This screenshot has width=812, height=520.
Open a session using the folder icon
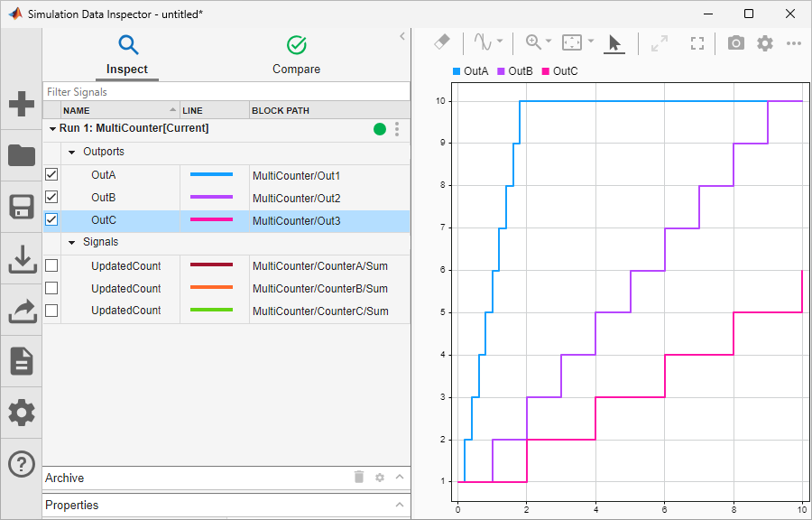coord(21,155)
